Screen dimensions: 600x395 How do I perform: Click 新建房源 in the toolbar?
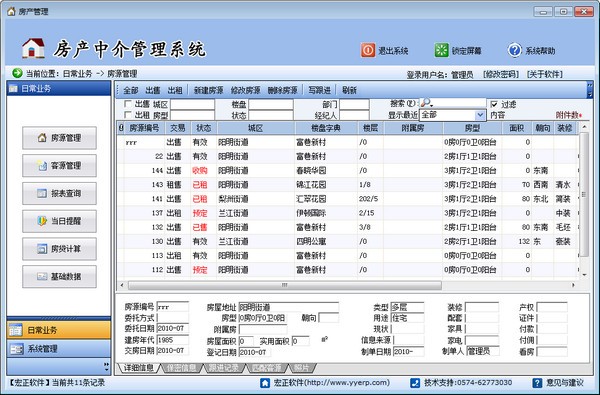(209, 90)
